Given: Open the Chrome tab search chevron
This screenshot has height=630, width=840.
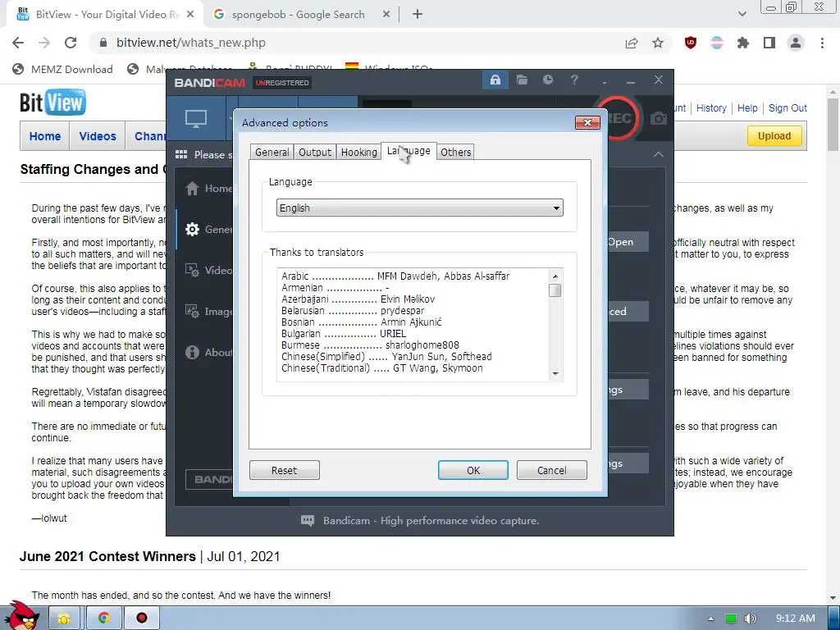Looking at the screenshot, I should (742, 15).
